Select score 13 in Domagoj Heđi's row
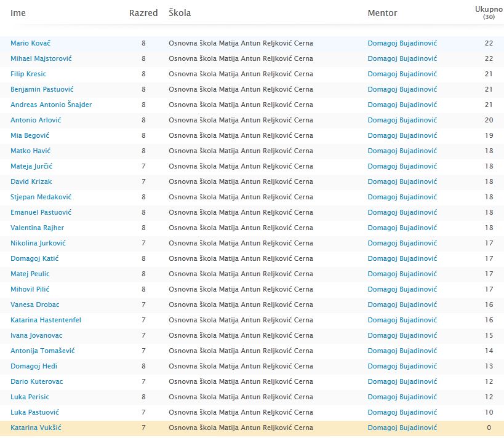This screenshot has width=504, height=438. click(x=489, y=367)
